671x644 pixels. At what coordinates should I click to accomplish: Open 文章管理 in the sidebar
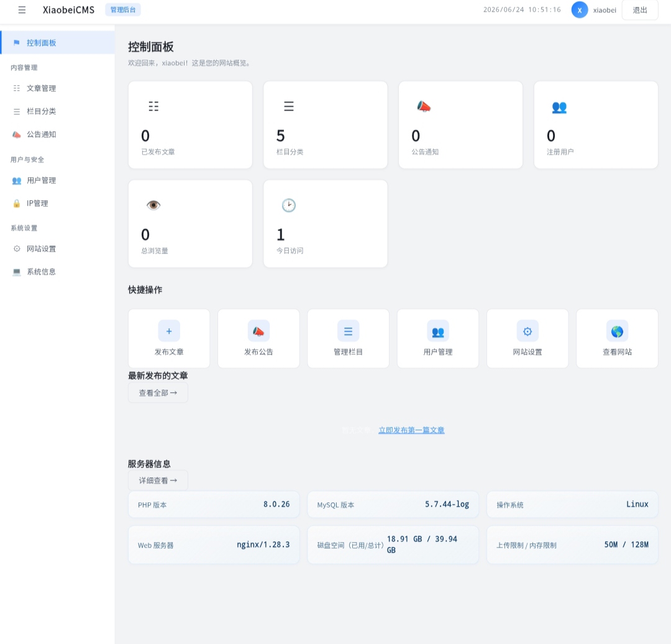(x=58, y=88)
